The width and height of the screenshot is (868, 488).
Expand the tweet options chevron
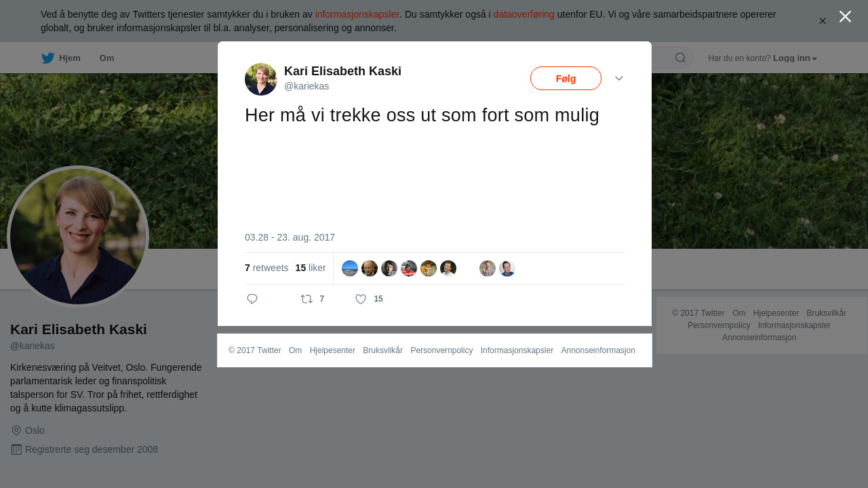[x=619, y=79]
